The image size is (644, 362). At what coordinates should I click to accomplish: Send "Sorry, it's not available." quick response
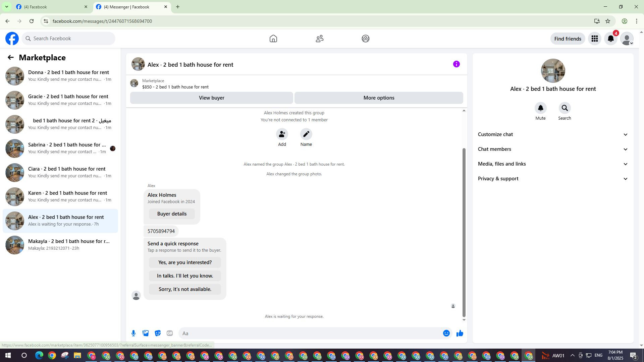[185, 289]
